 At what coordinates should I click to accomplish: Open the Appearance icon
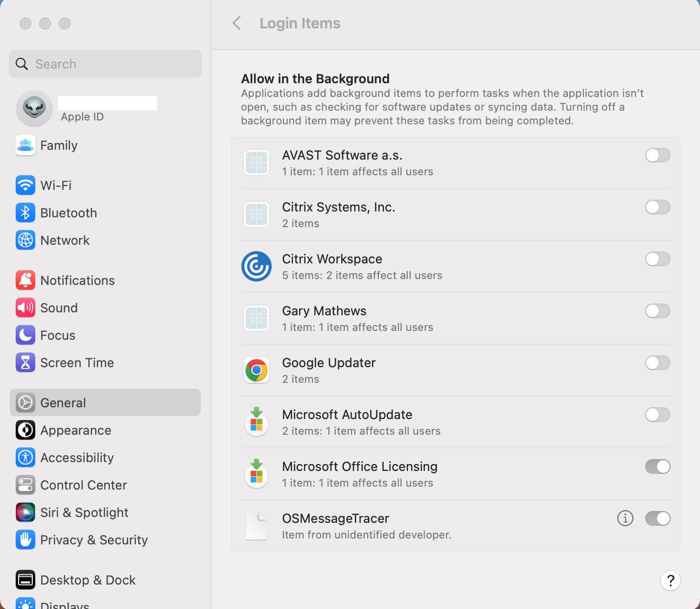pos(25,430)
